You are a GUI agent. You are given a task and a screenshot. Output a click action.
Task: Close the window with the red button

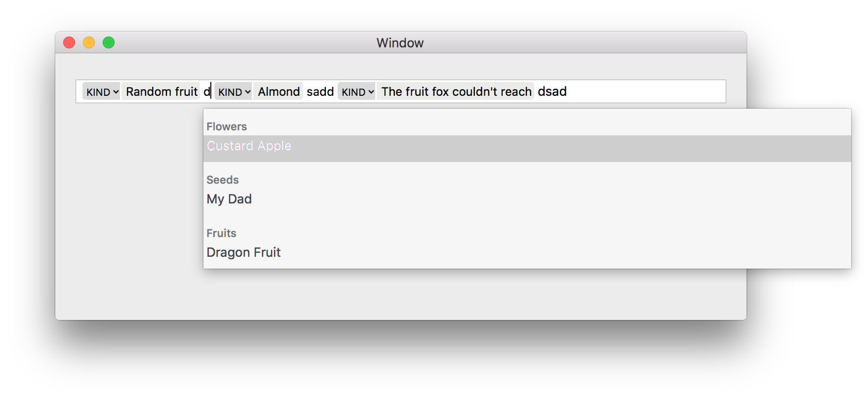click(x=69, y=42)
